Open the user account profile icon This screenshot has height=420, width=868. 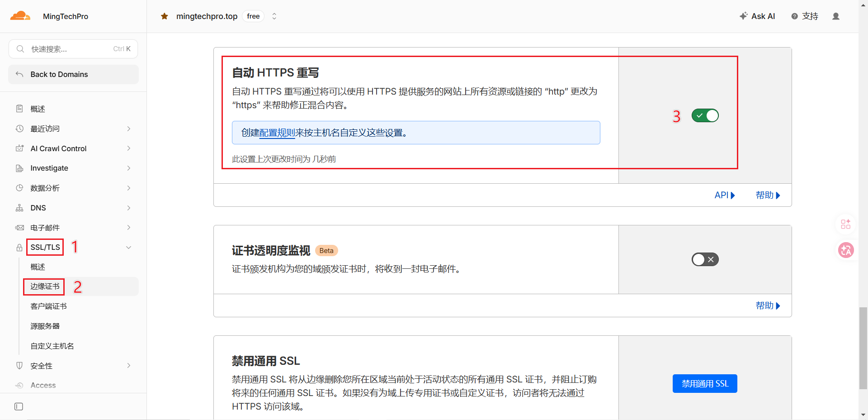pyautogui.click(x=836, y=16)
